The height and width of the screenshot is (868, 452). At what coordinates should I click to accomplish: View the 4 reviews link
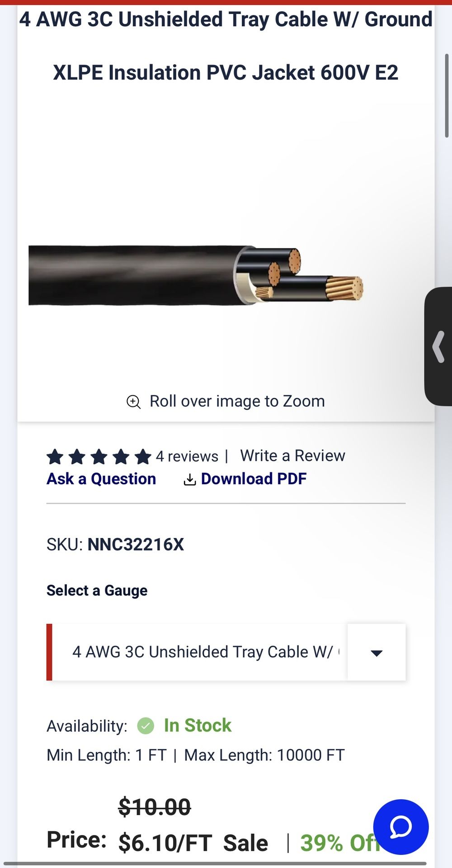click(x=187, y=456)
